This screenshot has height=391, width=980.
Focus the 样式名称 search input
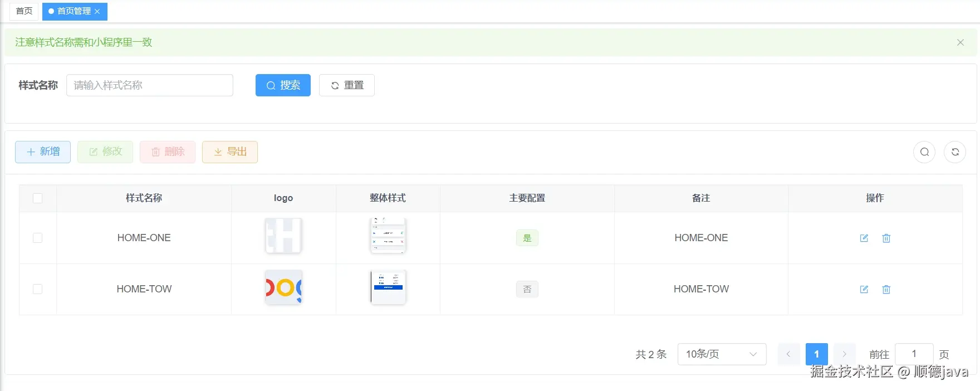pos(150,85)
